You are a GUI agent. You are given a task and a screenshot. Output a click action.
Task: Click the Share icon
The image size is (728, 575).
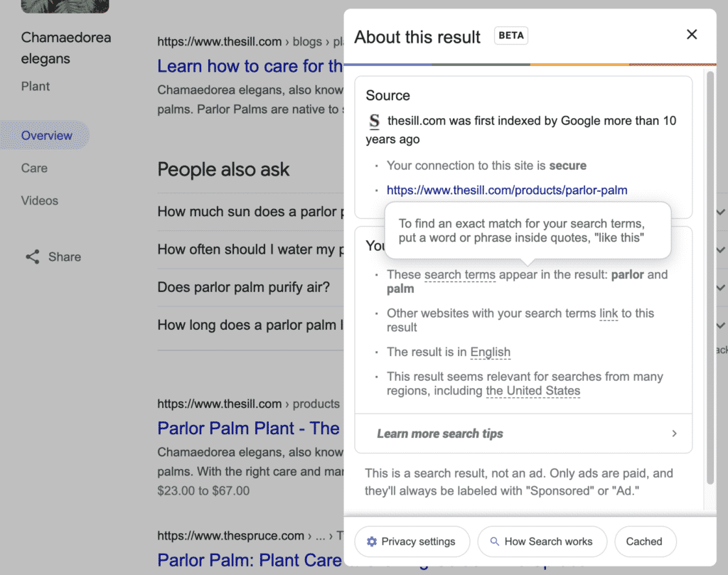pos(33,257)
